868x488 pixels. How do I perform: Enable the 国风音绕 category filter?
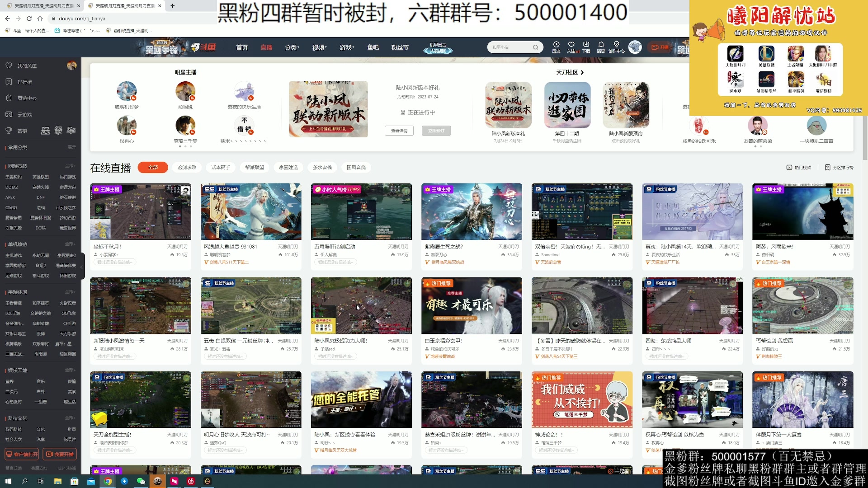[357, 167]
